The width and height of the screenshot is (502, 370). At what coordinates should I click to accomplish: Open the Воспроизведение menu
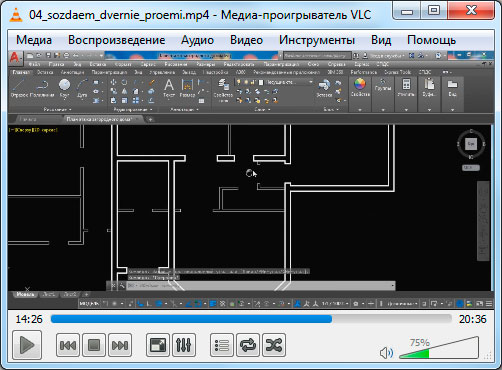click(116, 40)
